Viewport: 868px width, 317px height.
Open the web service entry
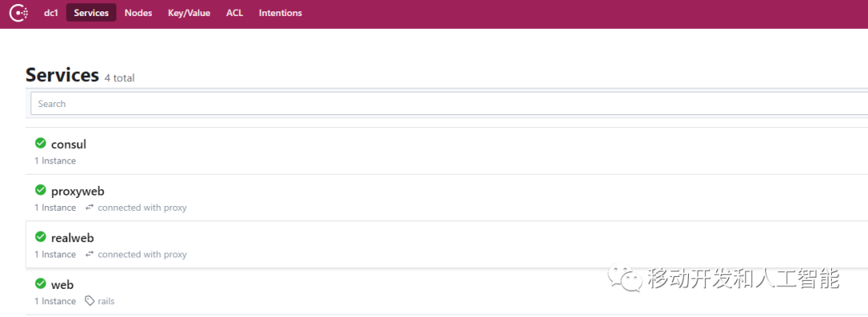tap(62, 285)
